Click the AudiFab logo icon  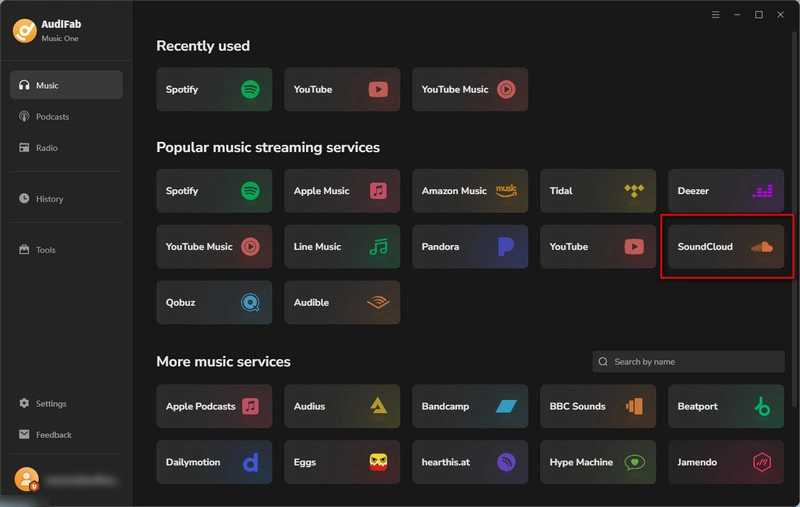24,31
